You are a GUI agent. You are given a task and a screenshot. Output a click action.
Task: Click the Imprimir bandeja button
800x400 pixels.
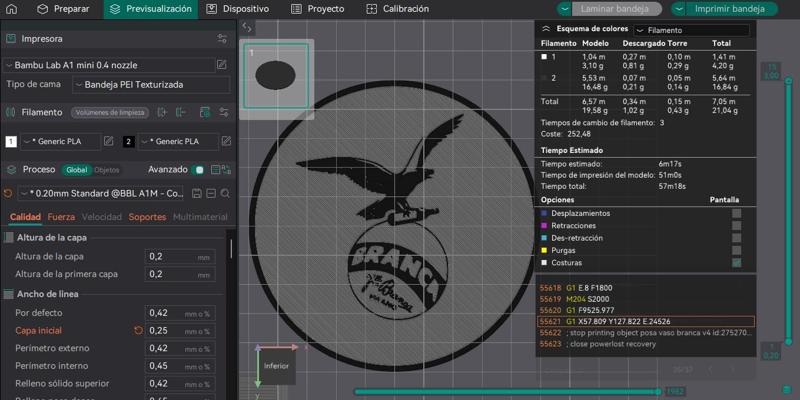pyautogui.click(x=732, y=9)
